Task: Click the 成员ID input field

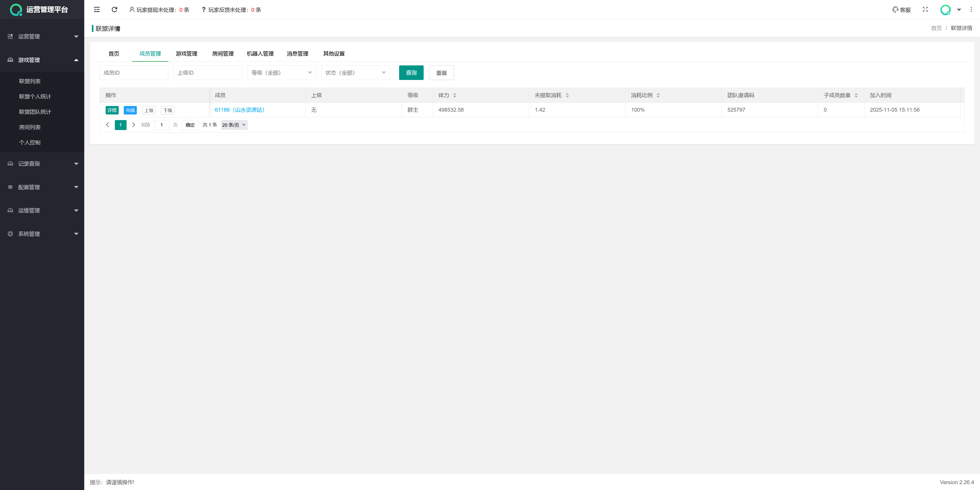Action: (x=133, y=73)
